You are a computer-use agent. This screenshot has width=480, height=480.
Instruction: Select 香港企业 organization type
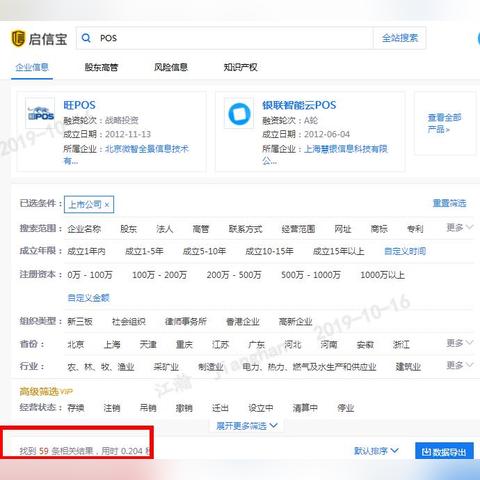pos(243,322)
